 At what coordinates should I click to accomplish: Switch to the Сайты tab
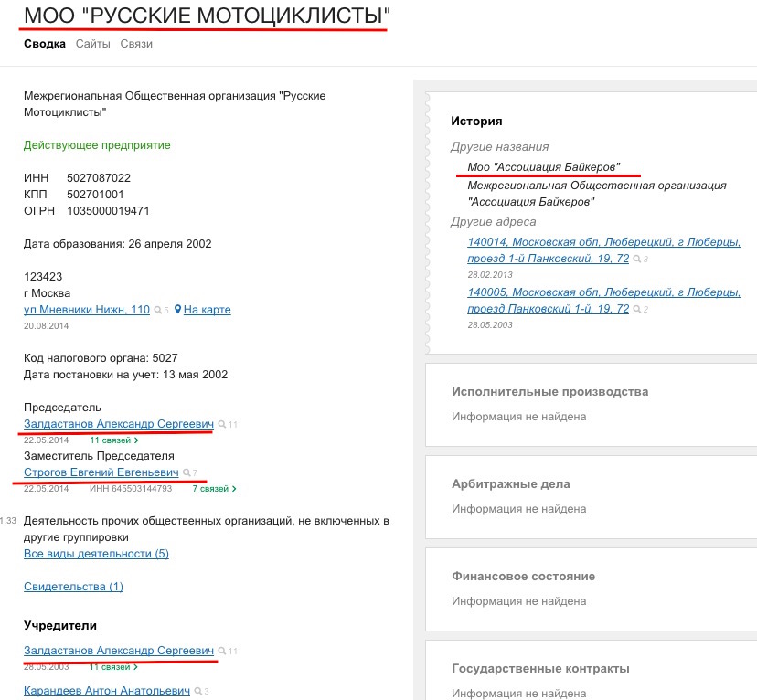pyautogui.click(x=92, y=44)
